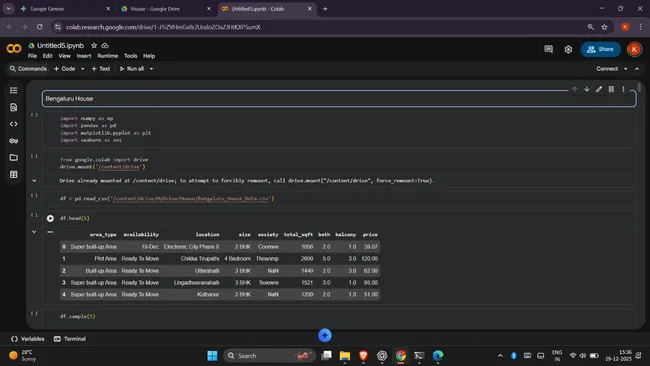Star the Untitled5.ipynb notebook

[x=94, y=46]
